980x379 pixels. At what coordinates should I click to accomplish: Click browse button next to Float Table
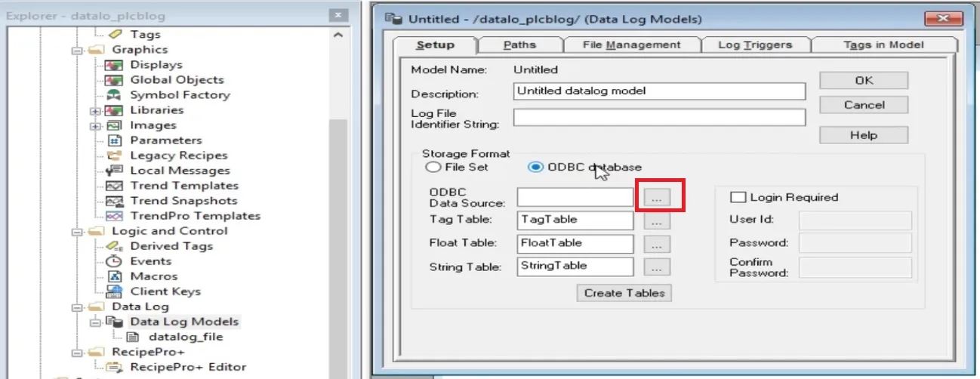tap(657, 245)
